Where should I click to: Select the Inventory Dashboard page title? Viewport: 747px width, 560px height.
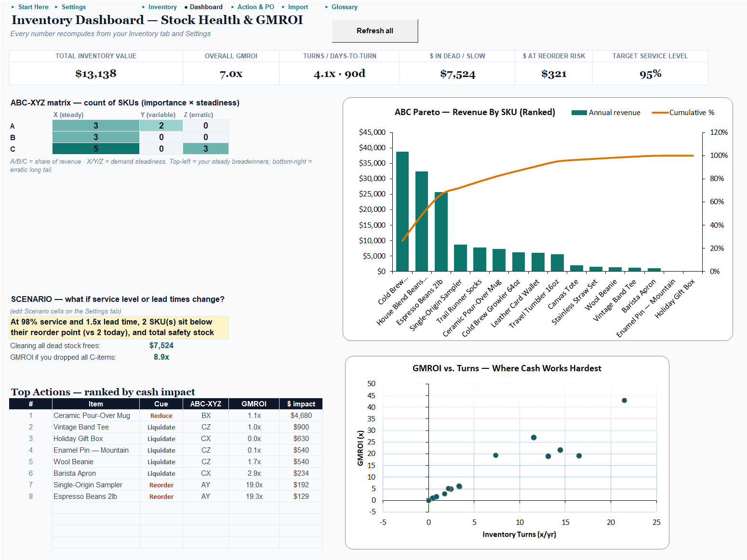coord(157,20)
